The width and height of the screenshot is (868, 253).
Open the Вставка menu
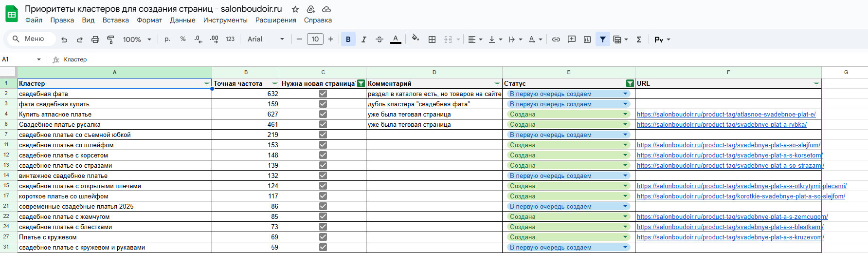tap(116, 20)
